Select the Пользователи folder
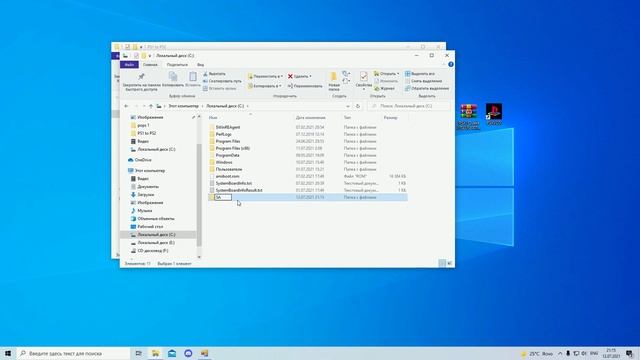The height and width of the screenshot is (360, 640). click(x=229, y=169)
